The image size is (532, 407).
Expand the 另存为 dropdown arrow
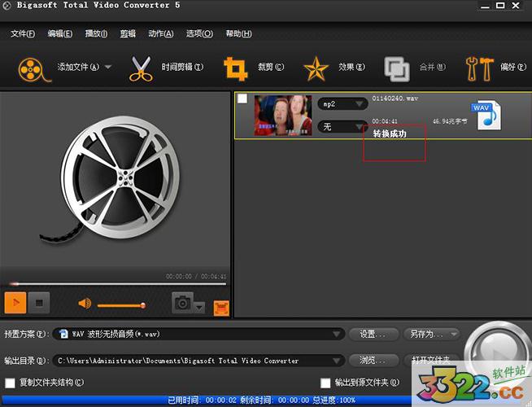[x=454, y=335]
